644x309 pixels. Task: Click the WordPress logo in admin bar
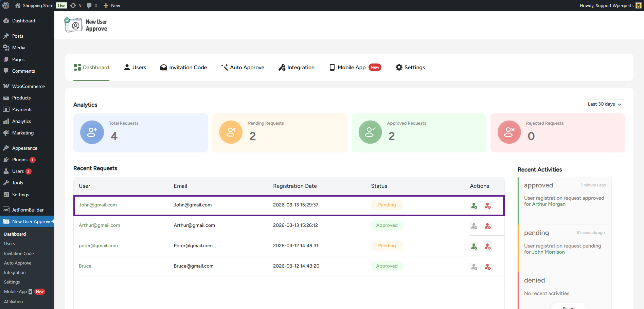(6, 5)
